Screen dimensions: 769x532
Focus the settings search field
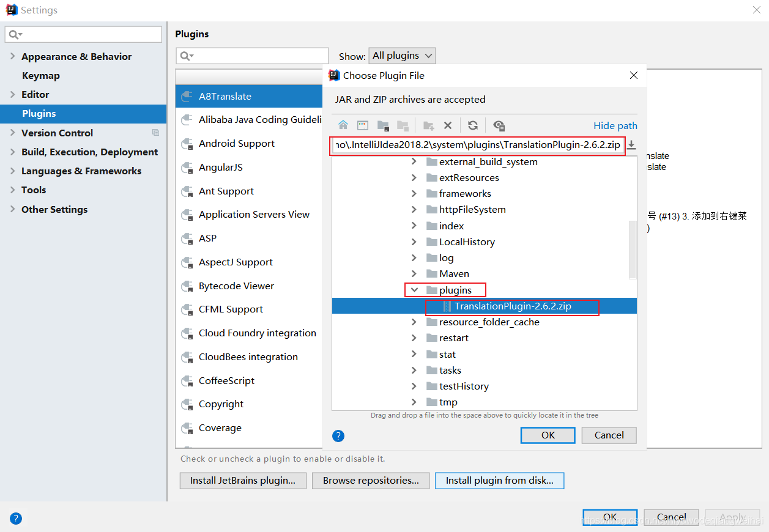click(83, 34)
